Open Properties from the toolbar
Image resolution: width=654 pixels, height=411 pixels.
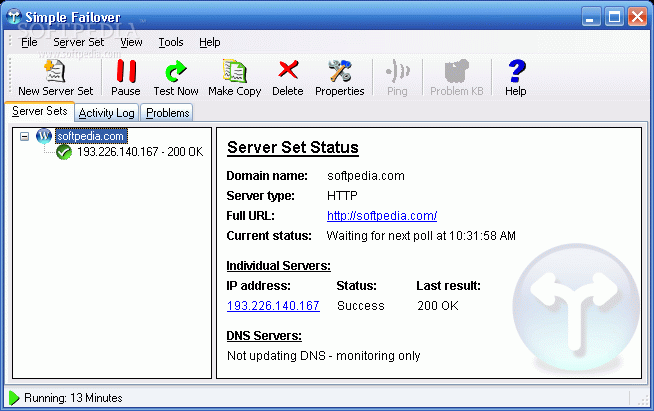pos(340,78)
